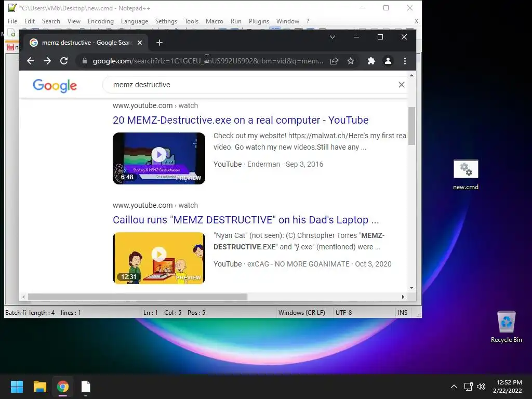This screenshot has width=532, height=399.
Task: Open Notepad++ Window menu
Action: (288, 21)
